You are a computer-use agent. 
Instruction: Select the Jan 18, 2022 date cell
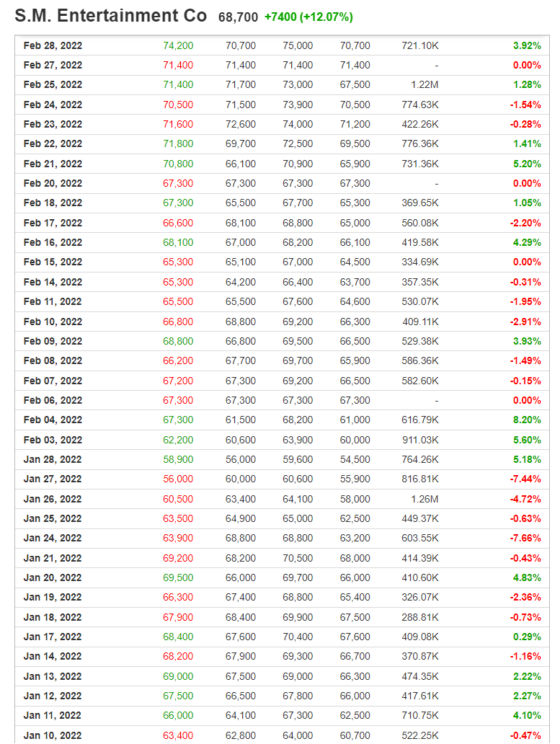coord(53,617)
